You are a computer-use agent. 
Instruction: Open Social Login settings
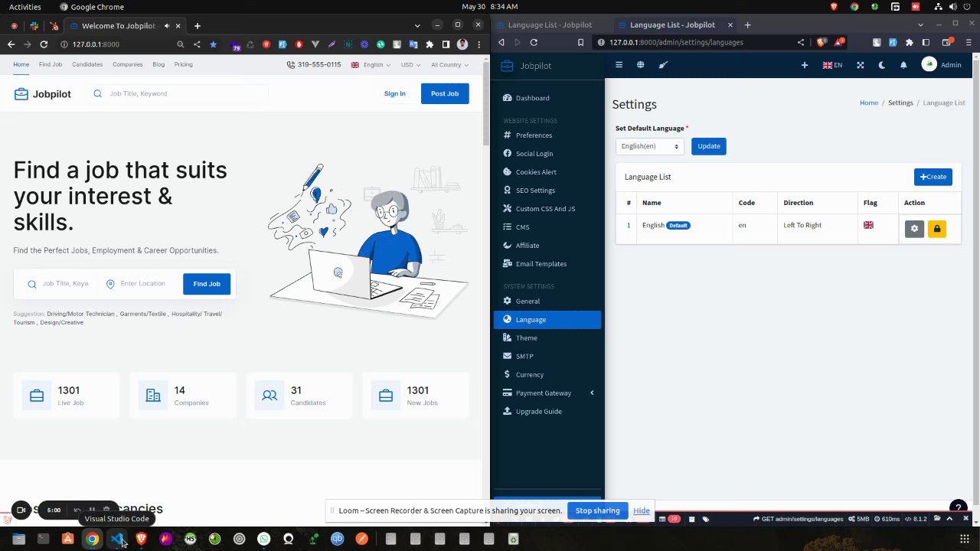[547, 154]
